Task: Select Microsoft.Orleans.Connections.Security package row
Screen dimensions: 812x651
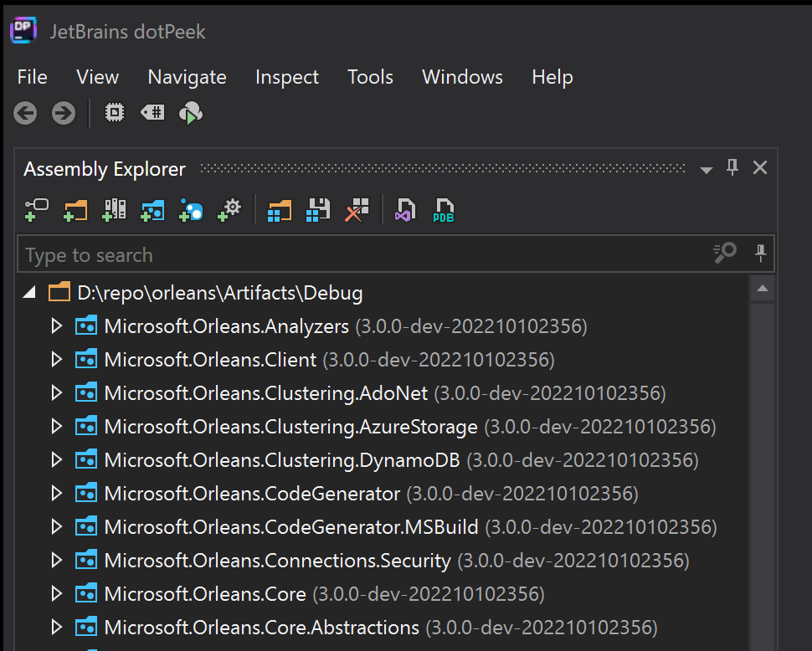Action: coord(383,561)
